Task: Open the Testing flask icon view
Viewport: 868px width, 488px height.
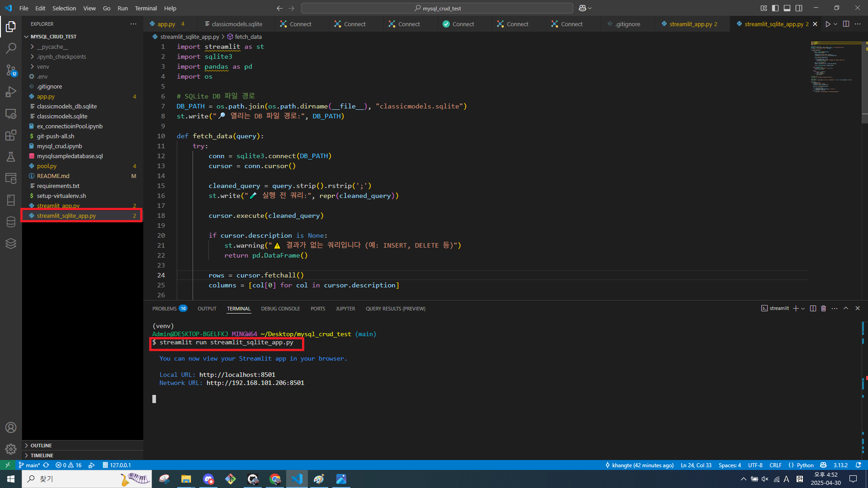Action: pos(11,157)
